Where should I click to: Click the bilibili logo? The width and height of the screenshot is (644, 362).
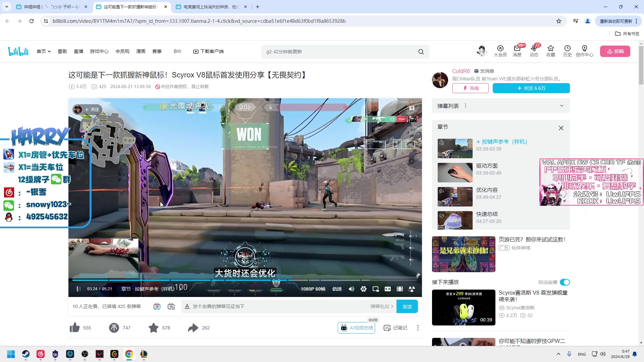tap(18, 51)
